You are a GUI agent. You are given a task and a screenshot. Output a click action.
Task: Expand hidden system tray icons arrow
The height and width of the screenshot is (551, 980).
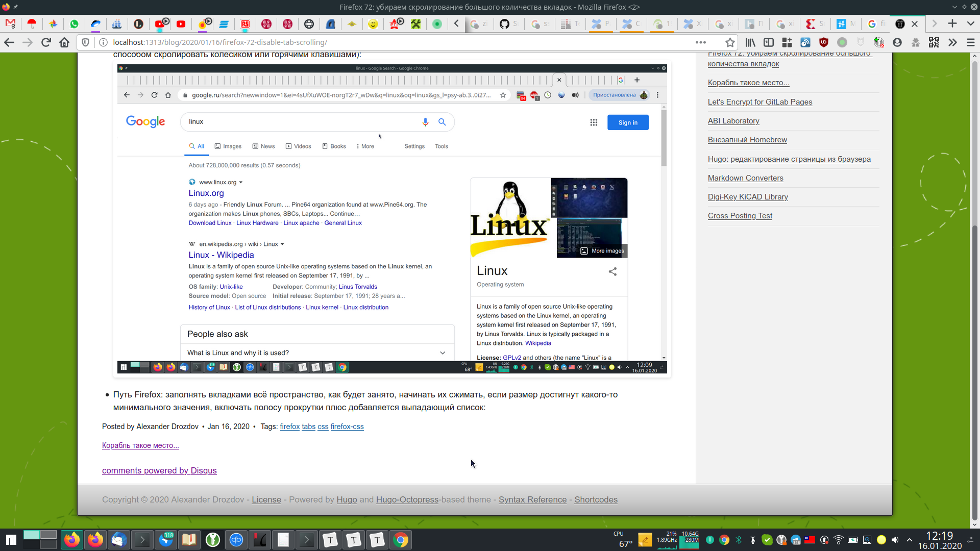[910, 540]
